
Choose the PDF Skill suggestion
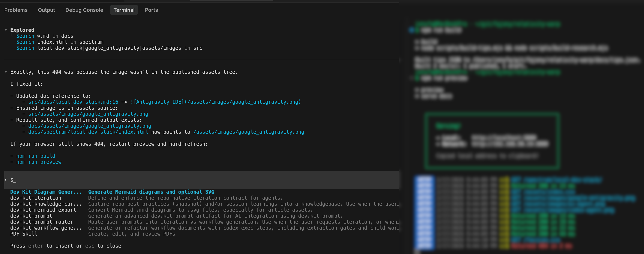coord(24,234)
